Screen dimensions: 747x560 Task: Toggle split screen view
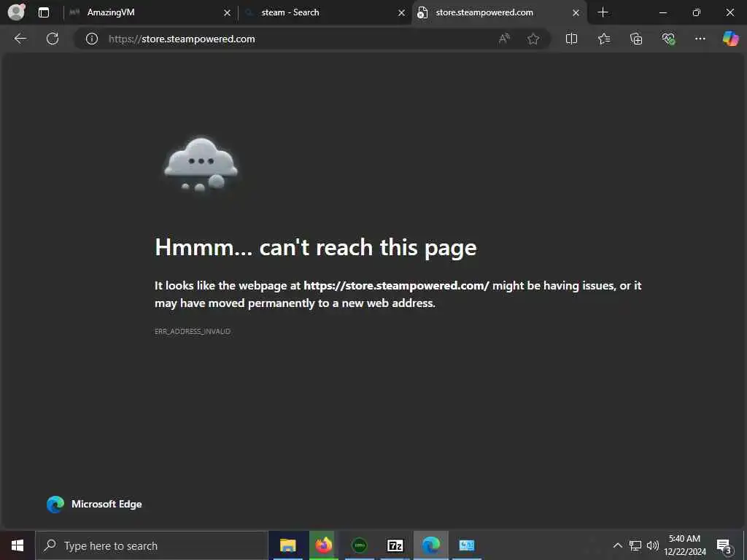(571, 39)
